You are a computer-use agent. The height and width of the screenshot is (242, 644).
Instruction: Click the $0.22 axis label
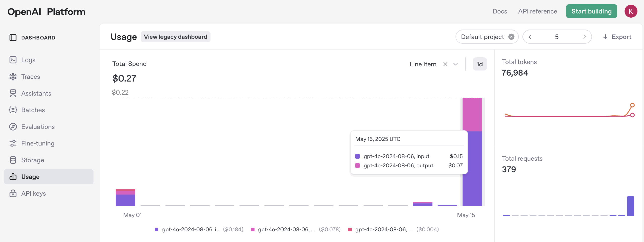coord(120,92)
